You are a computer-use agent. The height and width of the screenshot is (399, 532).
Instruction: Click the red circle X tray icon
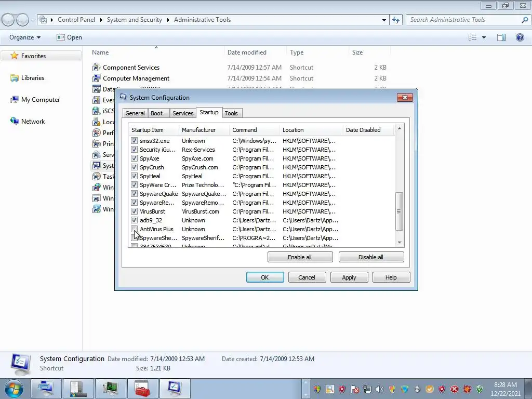(454, 389)
